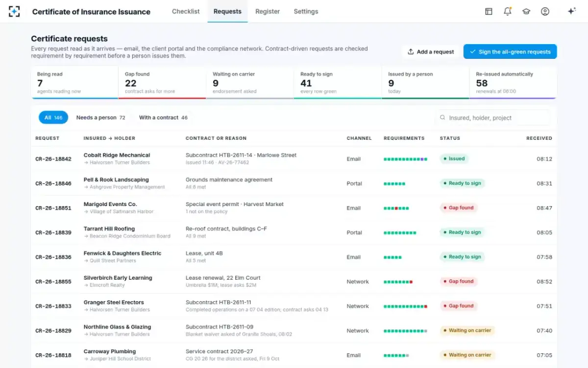Click the app logo beside the title
Viewport: 588px width, 368px height.
pos(14,11)
